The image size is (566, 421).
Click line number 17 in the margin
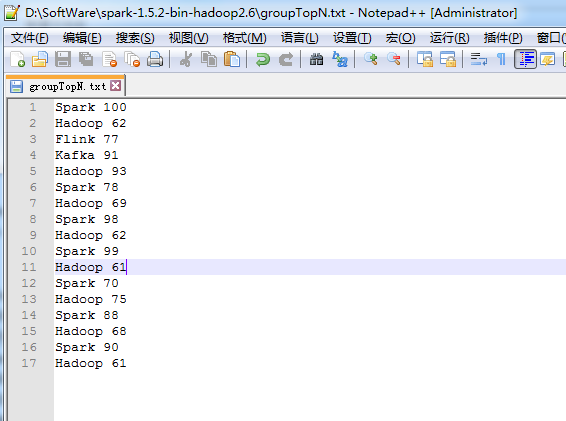click(x=29, y=363)
